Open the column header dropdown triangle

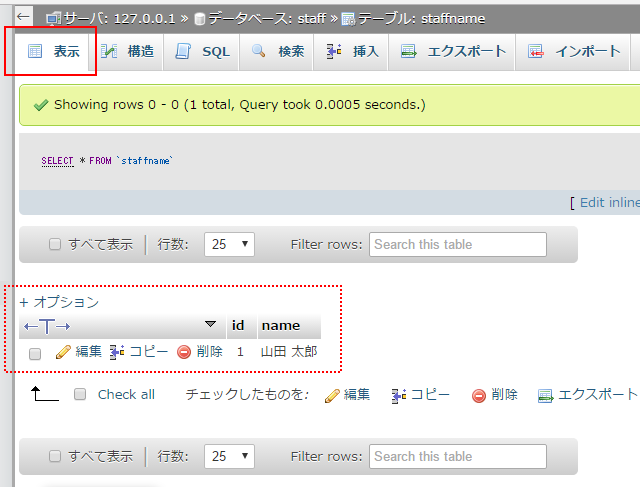click(210, 324)
